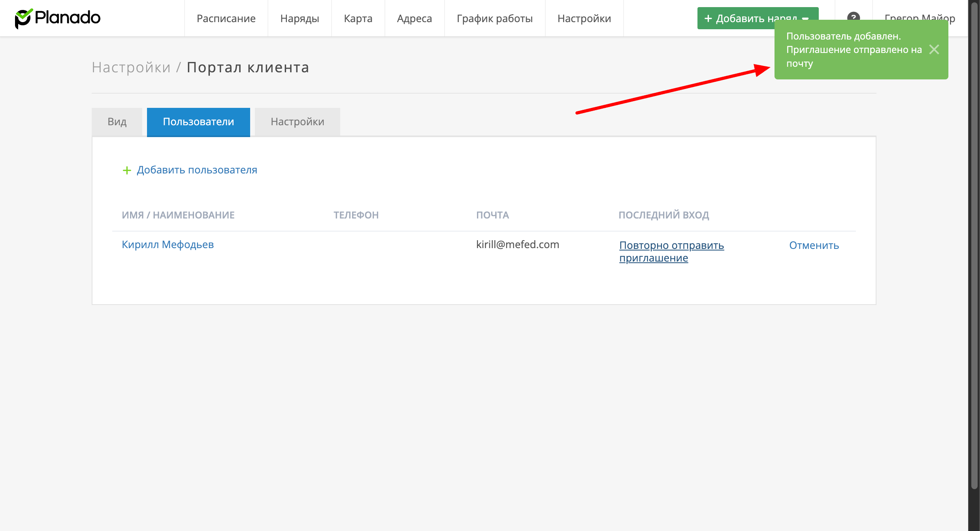
Task: Open Настройки in the top navigation bar
Action: pyautogui.click(x=584, y=19)
